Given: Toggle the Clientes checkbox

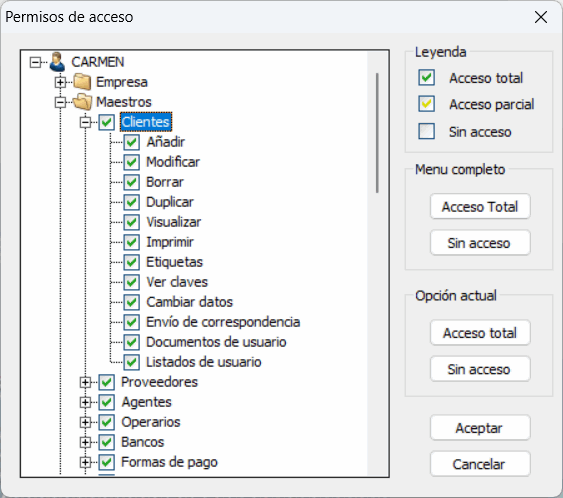Looking at the screenshot, I should 107,122.
